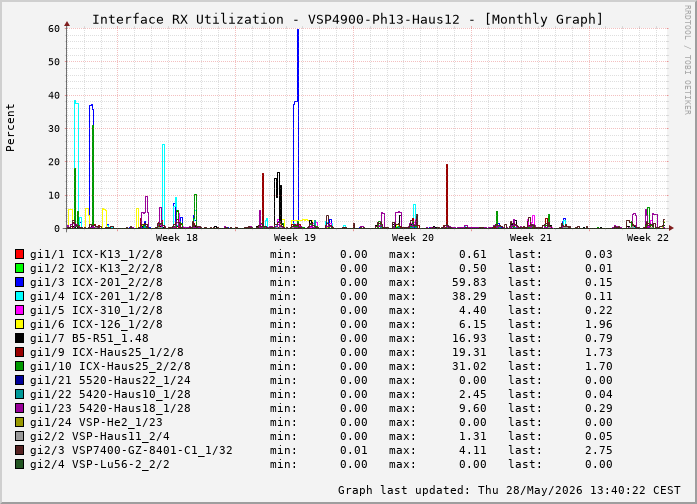Image resolution: width=697 pixels, height=504 pixels.
Task: Click the gray swatch for gi2/2 VSP-Haus11_2/4
Action: coord(19,436)
